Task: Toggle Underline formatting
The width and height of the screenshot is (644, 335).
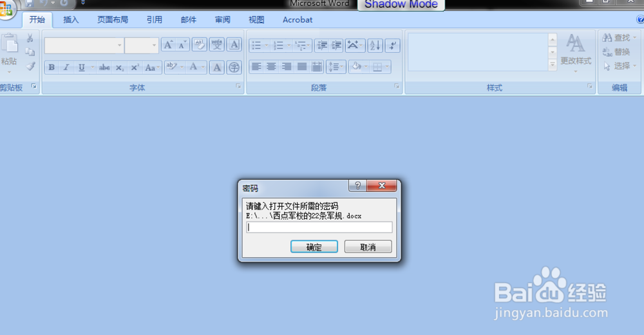Action: [81, 68]
